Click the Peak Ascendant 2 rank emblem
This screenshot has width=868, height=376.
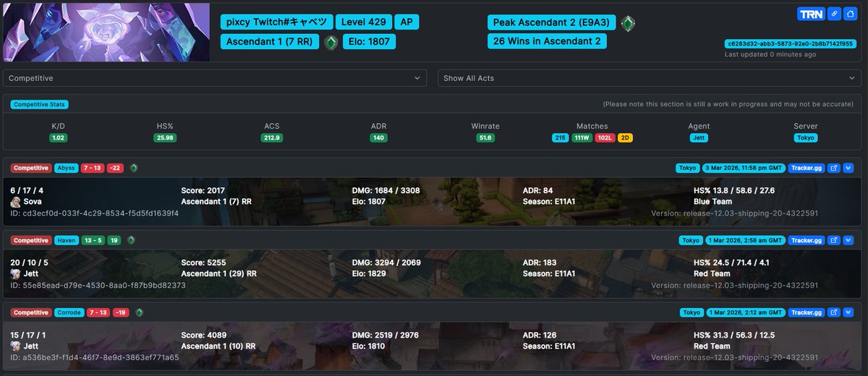628,23
